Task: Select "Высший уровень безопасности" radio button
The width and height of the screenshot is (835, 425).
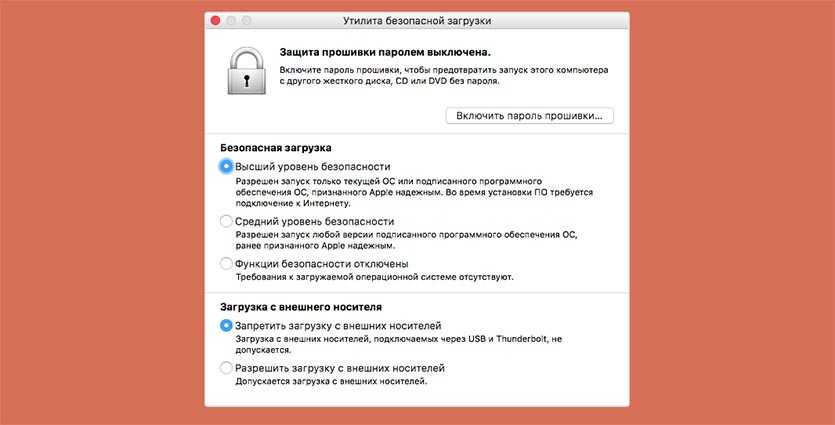Action: pyautogui.click(x=226, y=166)
